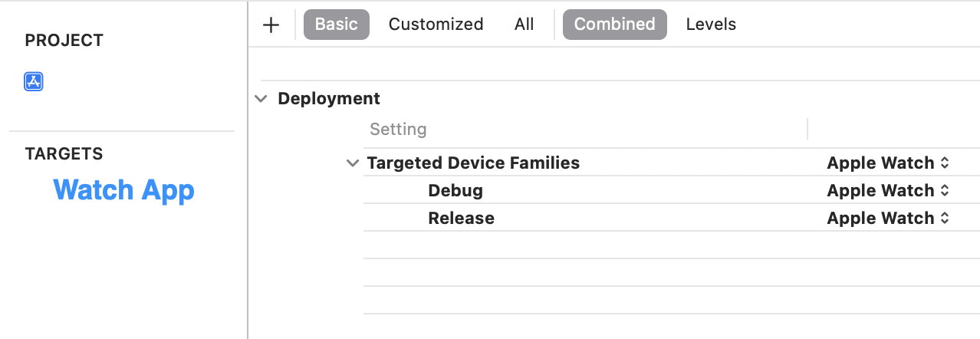
Task: Click the Setting column header
Action: (x=398, y=130)
